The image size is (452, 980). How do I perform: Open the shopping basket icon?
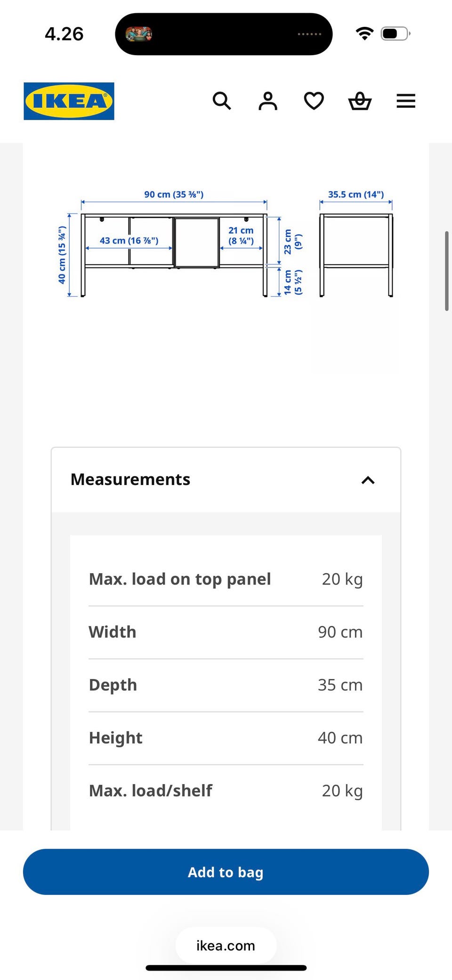(x=360, y=101)
